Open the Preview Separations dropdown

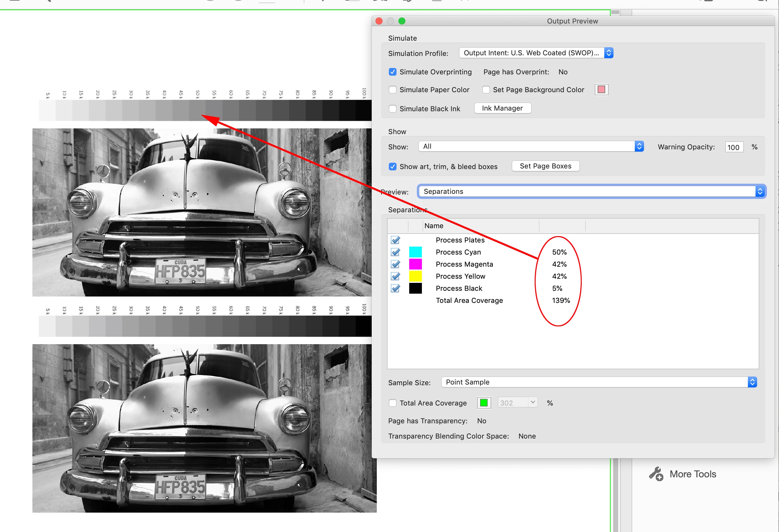tap(591, 191)
